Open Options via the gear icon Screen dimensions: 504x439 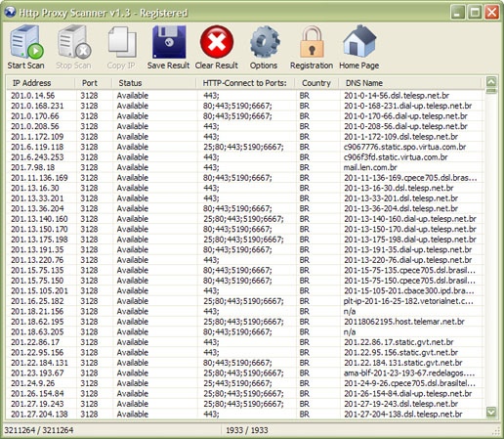click(x=265, y=42)
